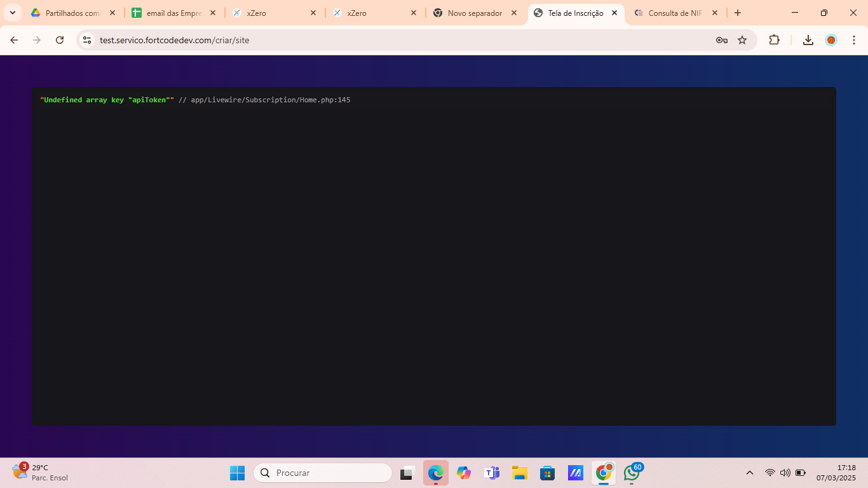Open WhatsApp from the taskbar

click(632, 473)
